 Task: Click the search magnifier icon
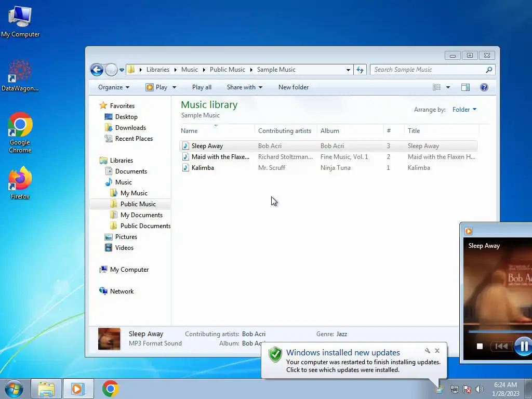(x=489, y=70)
